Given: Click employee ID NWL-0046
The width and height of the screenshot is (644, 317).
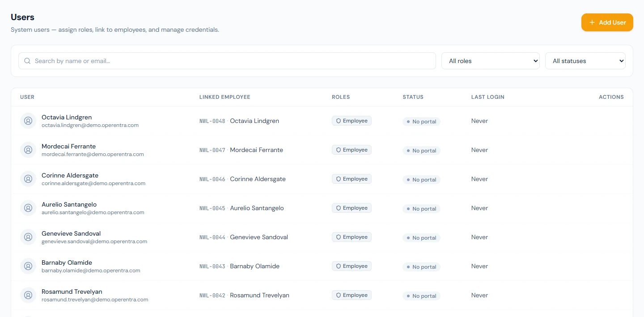Looking at the screenshot, I should pos(212,179).
